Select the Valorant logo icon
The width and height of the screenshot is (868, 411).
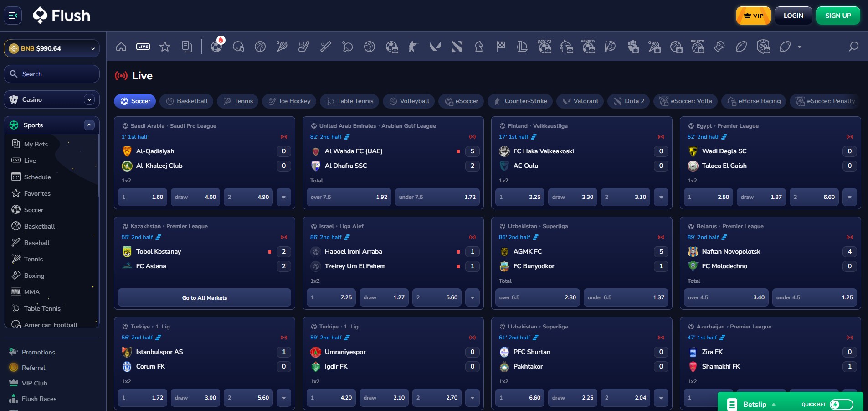coord(435,47)
